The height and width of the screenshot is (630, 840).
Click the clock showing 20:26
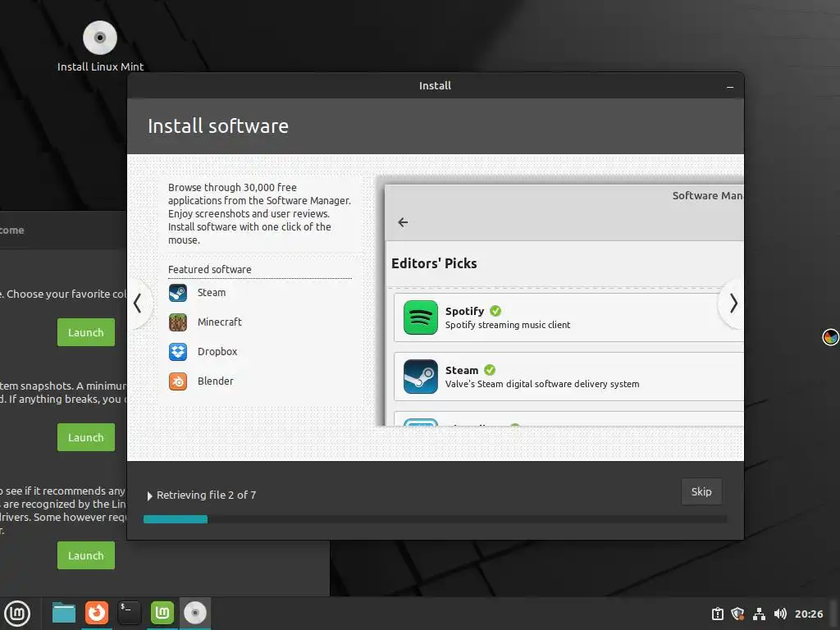(808, 614)
